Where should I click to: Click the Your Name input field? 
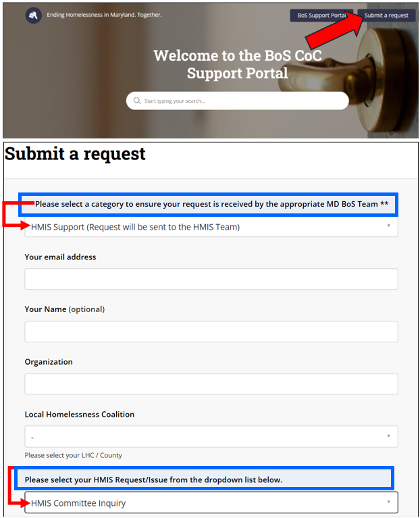click(211, 332)
